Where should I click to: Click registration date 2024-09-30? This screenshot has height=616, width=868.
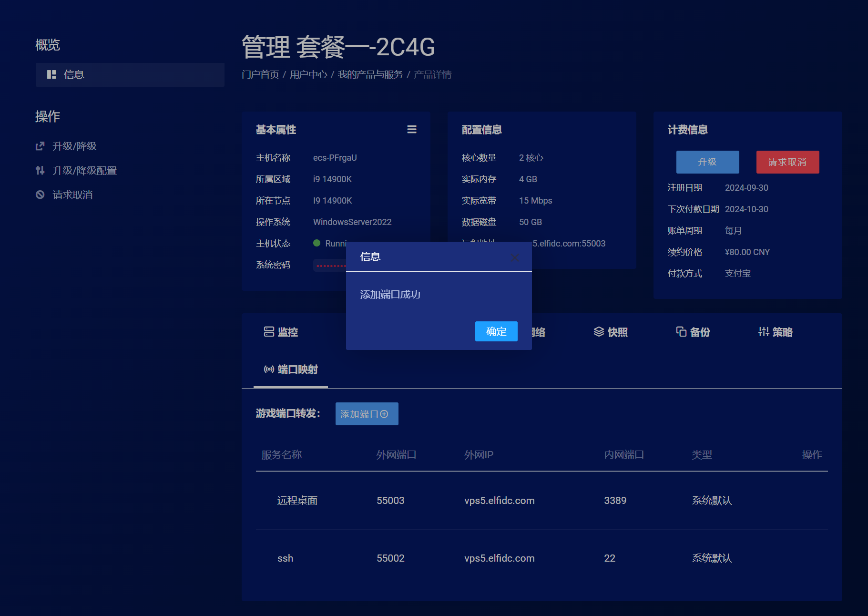click(746, 188)
